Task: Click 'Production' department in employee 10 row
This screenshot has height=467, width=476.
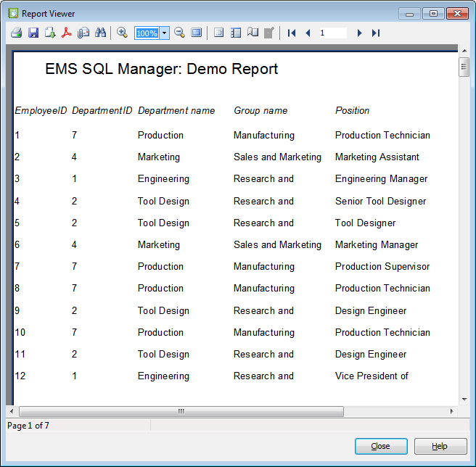Action: click(160, 332)
